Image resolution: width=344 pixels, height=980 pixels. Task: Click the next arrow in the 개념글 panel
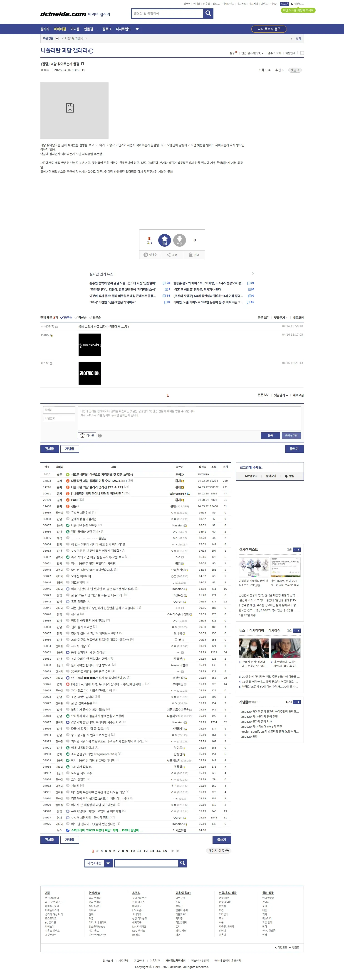pyautogui.click(x=299, y=702)
